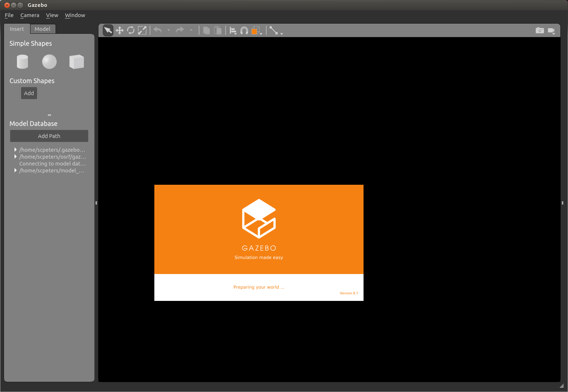
Task: Insert a sphere simple shape
Action: pyautogui.click(x=49, y=62)
